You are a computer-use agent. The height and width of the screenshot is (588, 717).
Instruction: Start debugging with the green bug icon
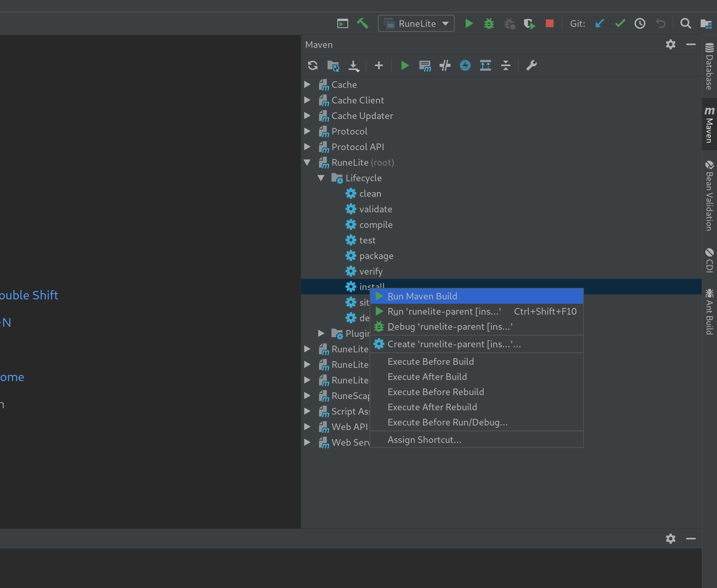click(489, 24)
